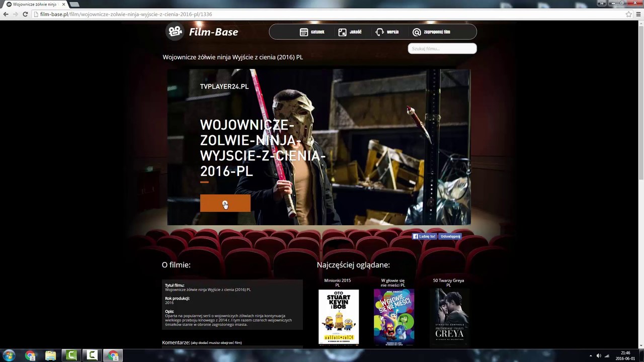Viewport: 644px width, 362px height.
Task: Open the Windows Start menu
Action: [9, 355]
